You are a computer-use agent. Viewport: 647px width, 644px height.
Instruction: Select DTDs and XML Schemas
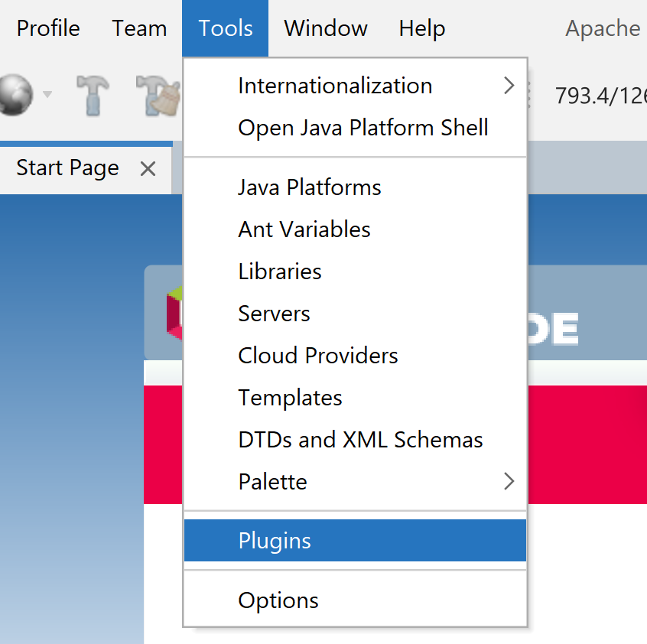pos(360,440)
